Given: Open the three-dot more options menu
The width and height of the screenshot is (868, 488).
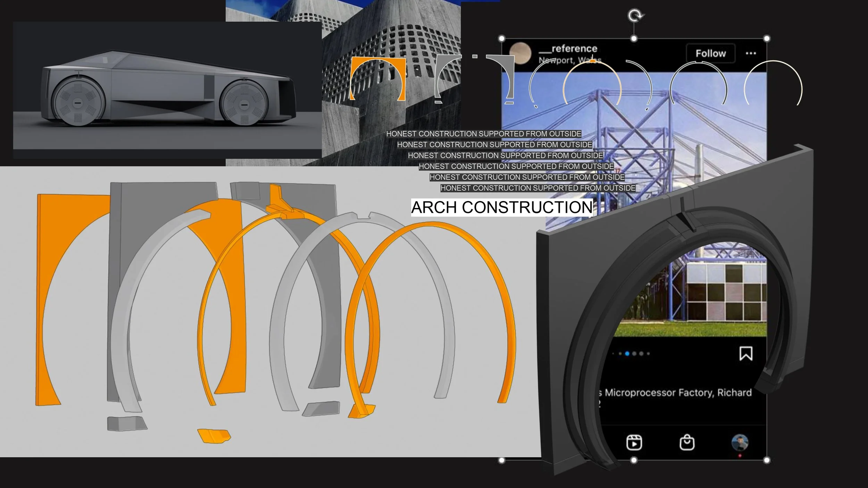Looking at the screenshot, I should 751,53.
